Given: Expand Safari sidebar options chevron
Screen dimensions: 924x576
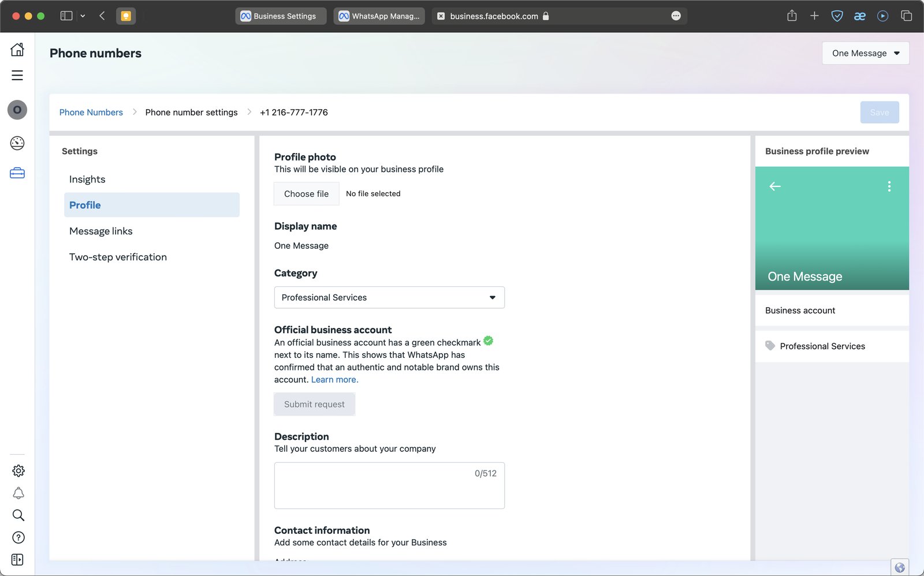Looking at the screenshot, I should coord(83,16).
